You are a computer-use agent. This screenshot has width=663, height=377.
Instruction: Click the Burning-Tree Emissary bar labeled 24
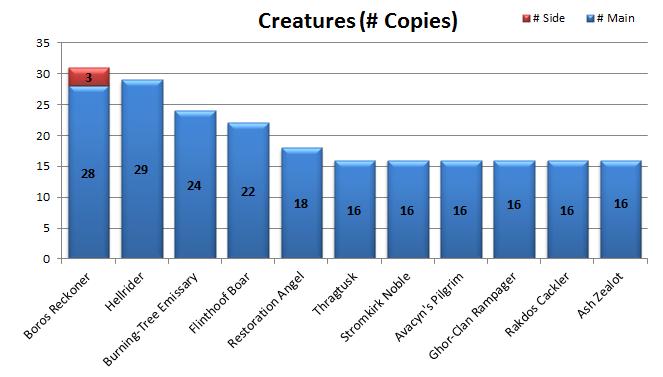pyautogui.click(x=195, y=184)
